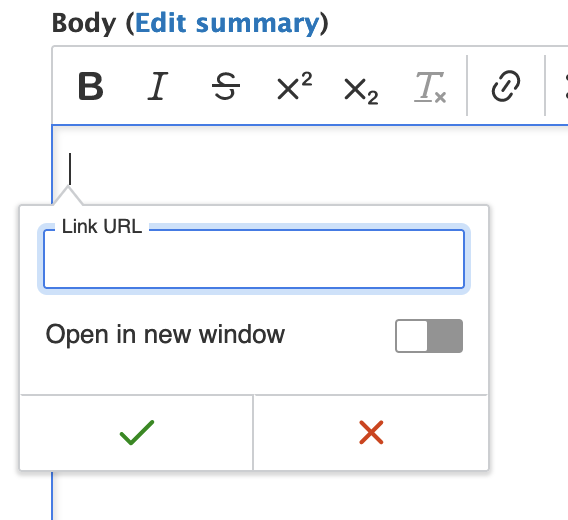Click the partially visible icon after the link button
The image size is (568, 520).
[565, 86]
